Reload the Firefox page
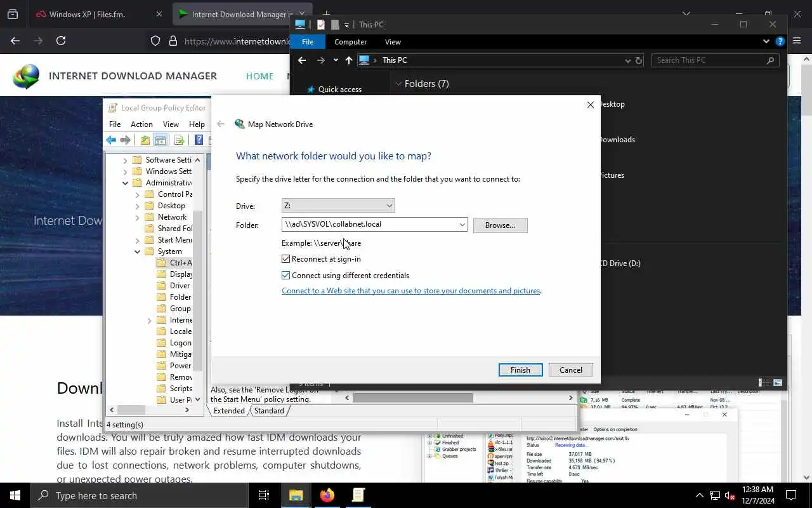Screen dimensions: 812x508 [x=61, y=41]
